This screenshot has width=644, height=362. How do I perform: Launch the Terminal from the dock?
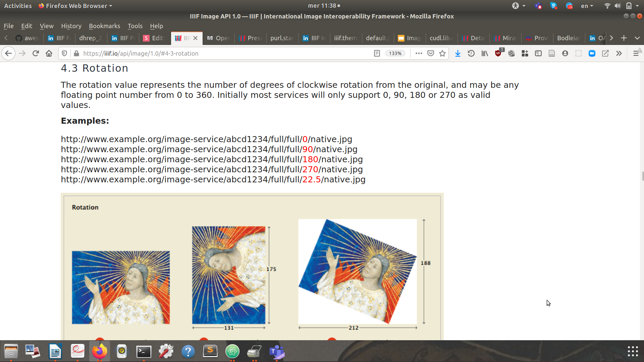pyautogui.click(x=144, y=351)
